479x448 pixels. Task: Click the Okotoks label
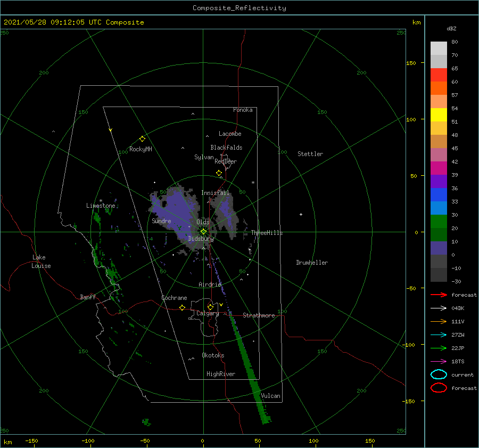tap(213, 355)
